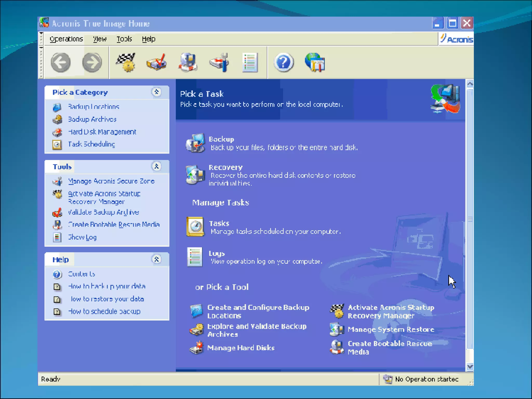This screenshot has width=532, height=399.
Task: Click the Show Log toolbar icon
Action: click(250, 62)
